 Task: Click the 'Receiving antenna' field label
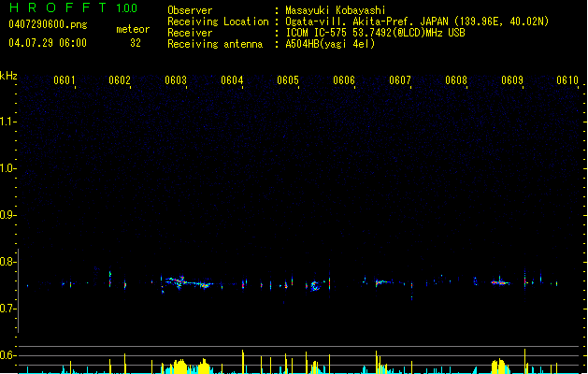215,44
